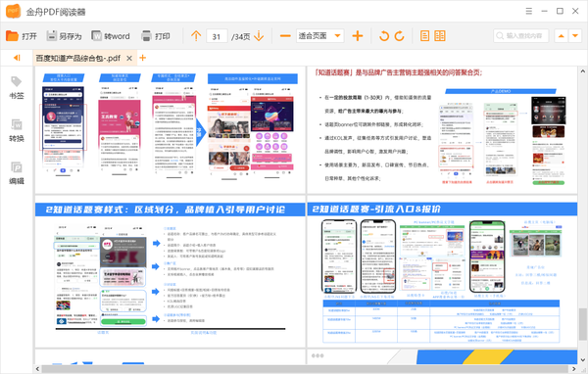Open the 书签 bookmarks panel

pos(17,88)
